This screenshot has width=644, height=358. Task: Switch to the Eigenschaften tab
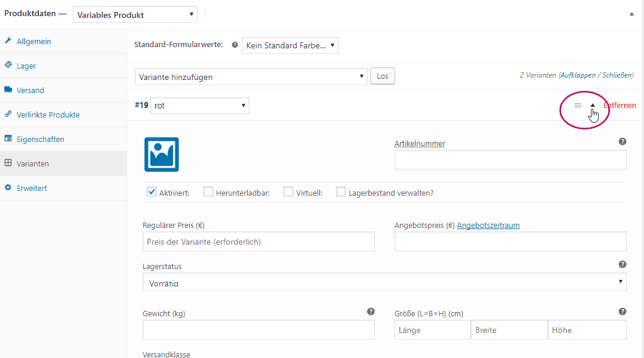40,139
